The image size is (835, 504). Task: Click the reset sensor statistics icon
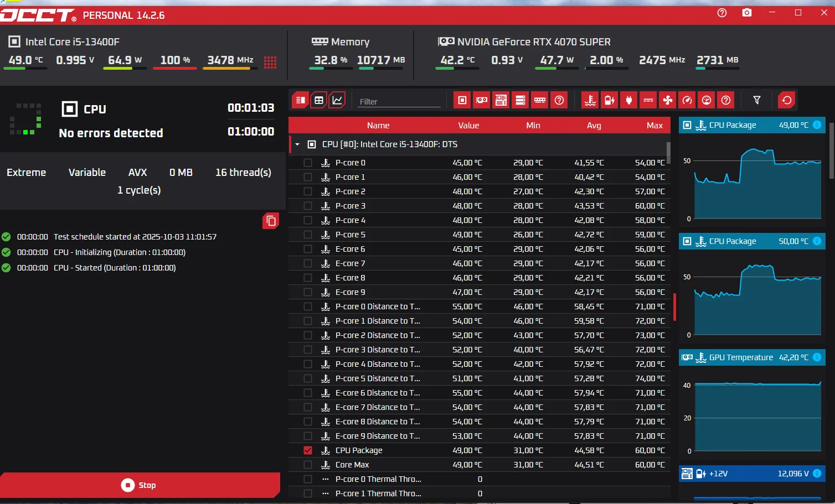coord(786,100)
